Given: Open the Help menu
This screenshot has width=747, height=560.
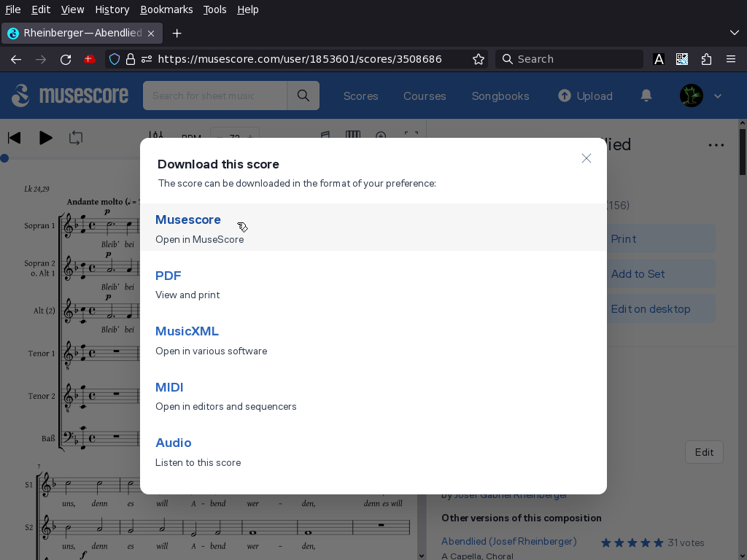Looking at the screenshot, I should click(248, 9).
